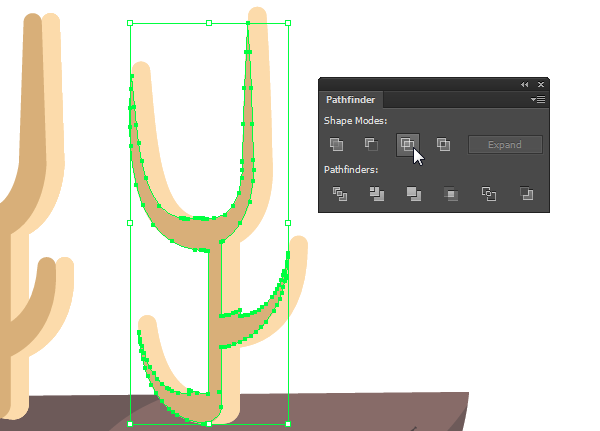Screen dimensions: 600x431
Task: Apply the Exclude shape mode
Action: [x=443, y=145]
